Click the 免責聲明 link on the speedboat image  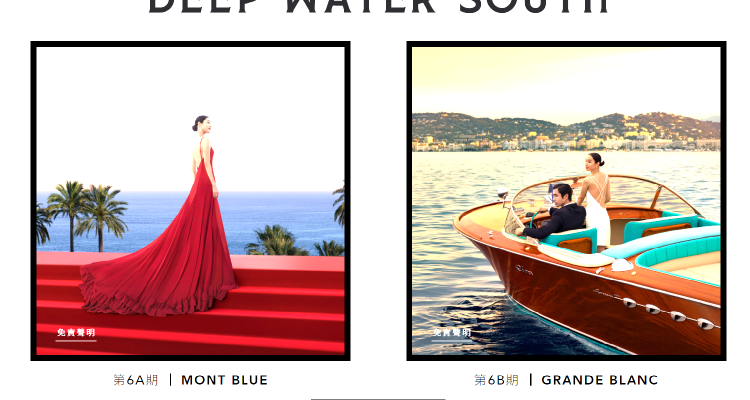(x=452, y=333)
